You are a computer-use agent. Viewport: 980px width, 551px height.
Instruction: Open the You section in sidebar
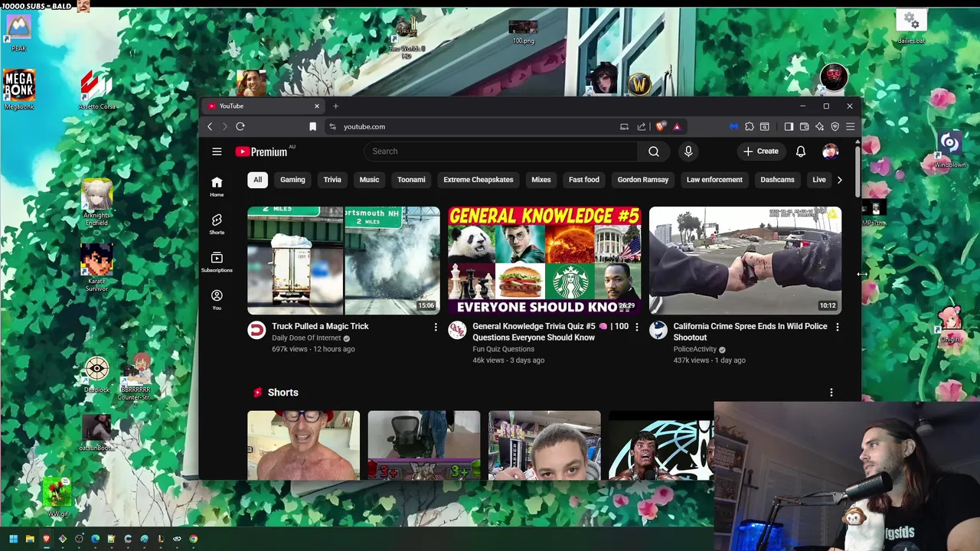coord(217,299)
